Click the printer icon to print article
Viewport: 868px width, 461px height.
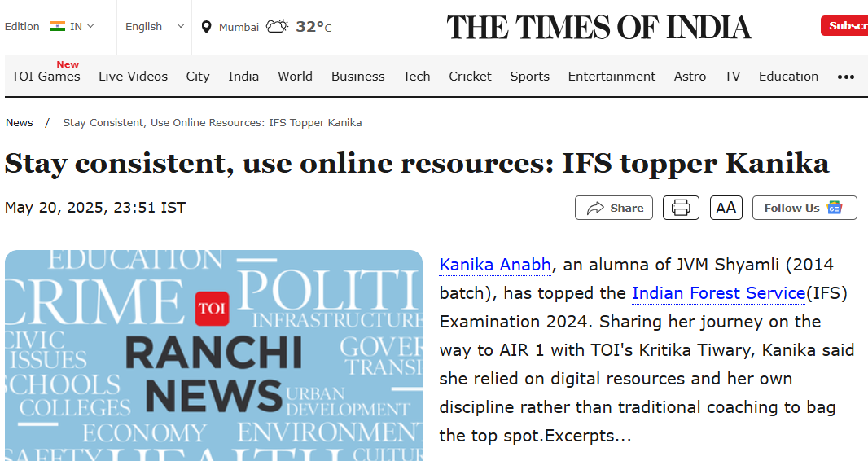pos(681,208)
